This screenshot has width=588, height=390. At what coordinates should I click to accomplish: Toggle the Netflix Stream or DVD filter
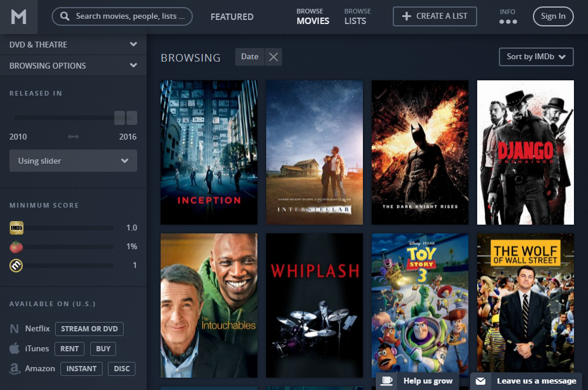(89, 329)
